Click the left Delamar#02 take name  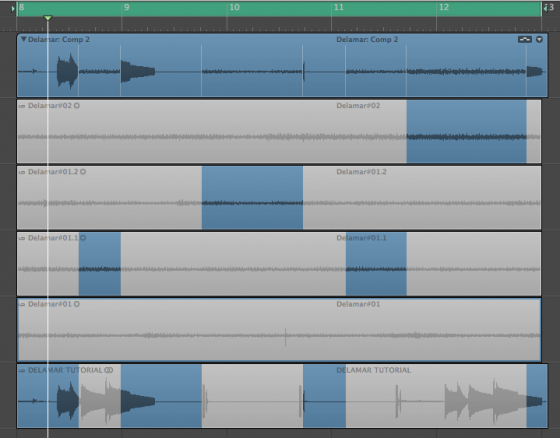pyautogui.click(x=50, y=105)
